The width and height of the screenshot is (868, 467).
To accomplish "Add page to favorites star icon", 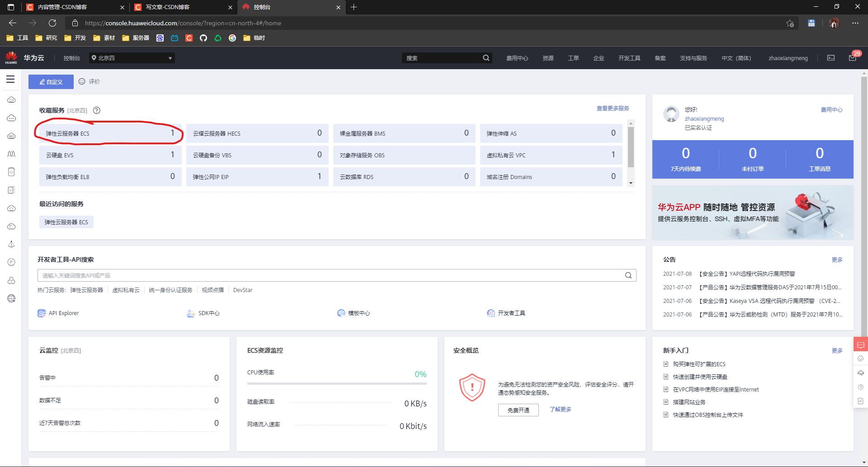I will tap(790, 23).
